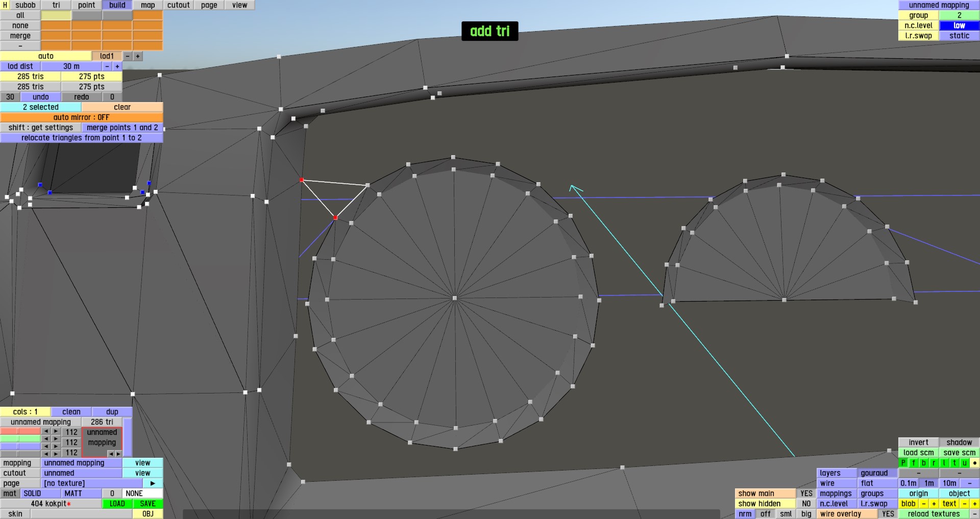Select 'sml' point size option
The height and width of the screenshot is (519, 980).
[x=786, y=514]
